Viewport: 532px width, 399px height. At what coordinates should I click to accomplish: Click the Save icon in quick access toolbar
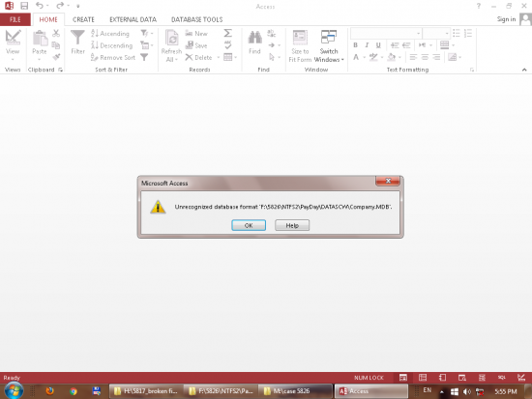(x=24, y=6)
